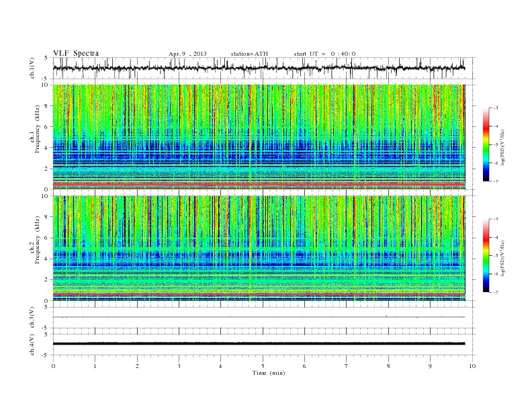Click the "10" tick on ch.2 frequency axis
Image resolution: width=532 pixels, height=411 pixels.
coord(45,196)
